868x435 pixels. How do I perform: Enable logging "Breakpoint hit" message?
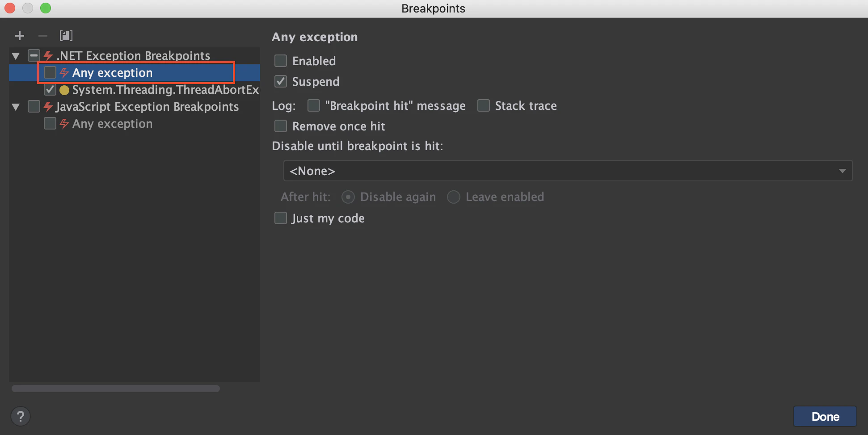tap(314, 105)
